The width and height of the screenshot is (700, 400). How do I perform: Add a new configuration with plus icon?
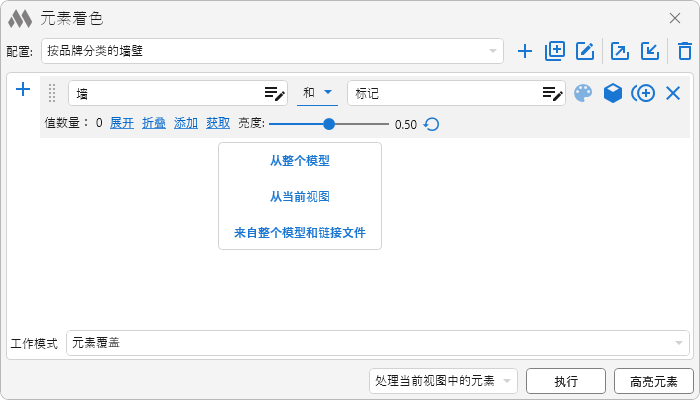(x=525, y=51)
